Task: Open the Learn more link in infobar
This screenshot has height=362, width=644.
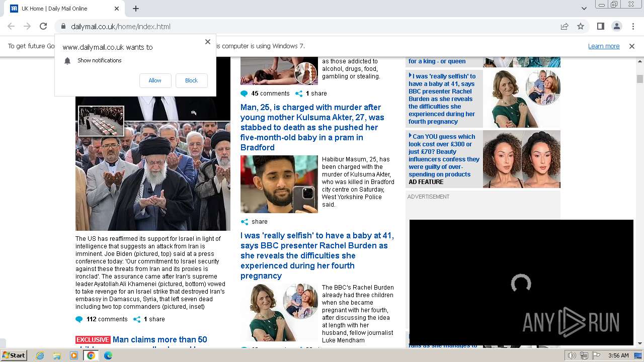Action: [x=604, y=46]
